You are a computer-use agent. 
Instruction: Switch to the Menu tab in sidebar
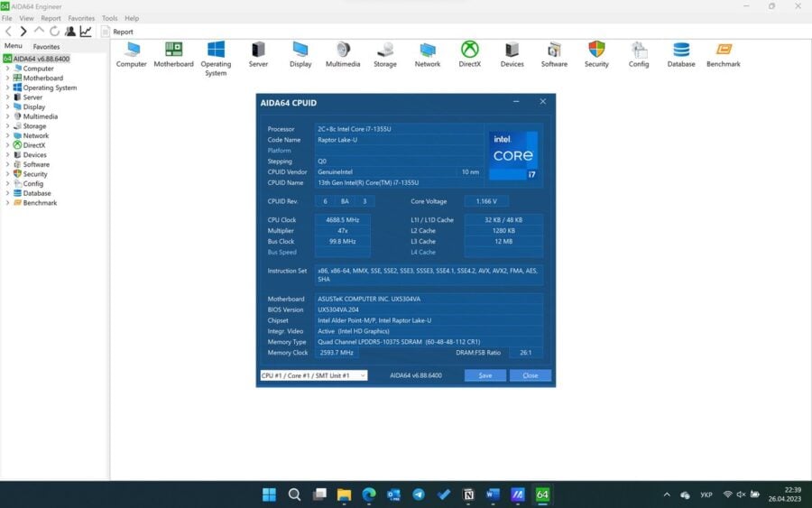[x=14, y=46]
